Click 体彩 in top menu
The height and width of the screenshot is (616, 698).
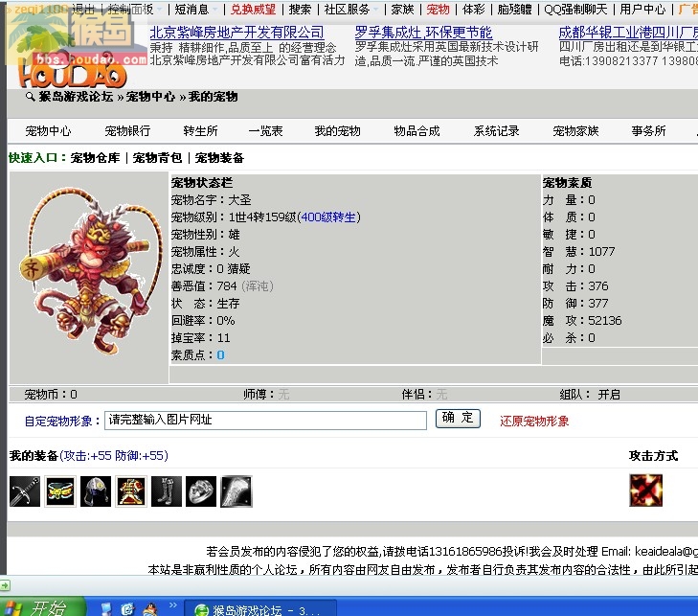point(474,9)
